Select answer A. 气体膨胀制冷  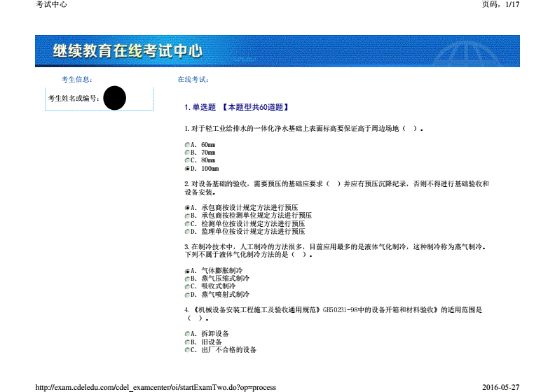pyautogui.click(x=187, y=271)
